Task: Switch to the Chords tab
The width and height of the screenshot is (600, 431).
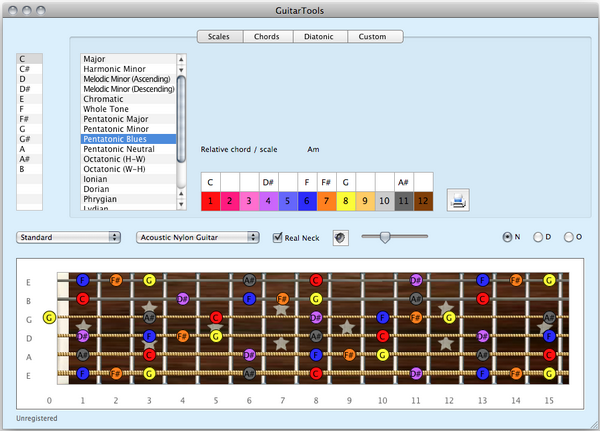Action: pos(268,37)
